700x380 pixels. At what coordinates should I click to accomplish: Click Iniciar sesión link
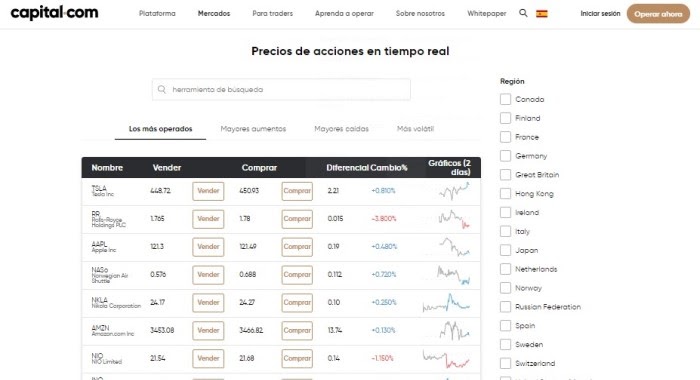pyautogui.click(x=600, y=13)
